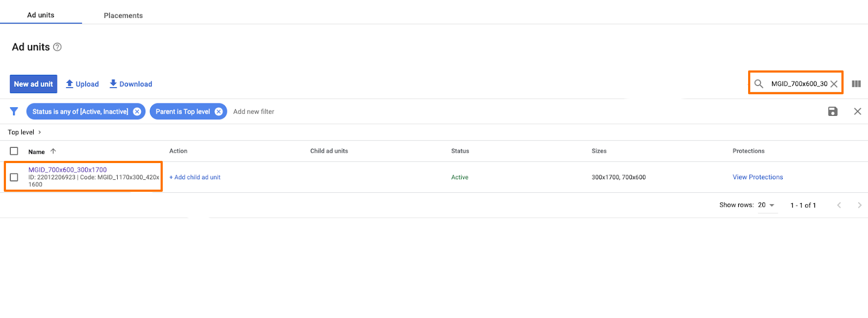Image resolution: width=868 pixels, height=318 pixels.
Task: Save the current filter with disk icon
Action: click(833, 112)
